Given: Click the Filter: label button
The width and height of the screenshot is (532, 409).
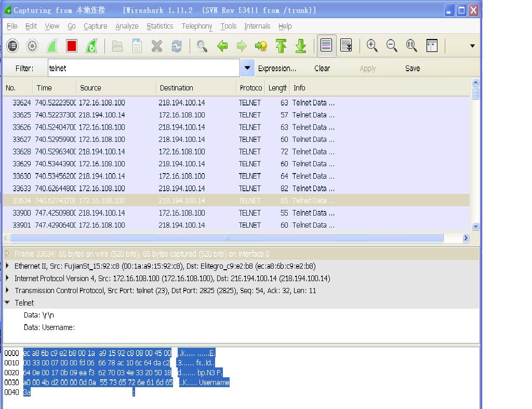Looking at the screenshot, I should [x=24, y=68].
